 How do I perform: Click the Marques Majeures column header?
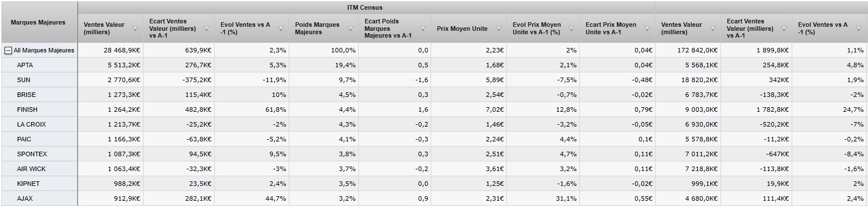coord(39,23)
